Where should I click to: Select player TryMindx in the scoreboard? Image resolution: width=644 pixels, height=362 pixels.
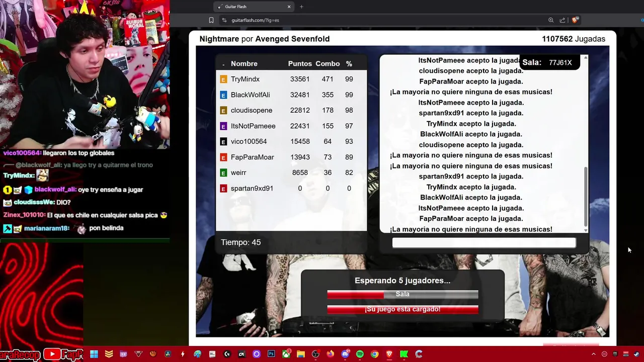pos(245,79)
